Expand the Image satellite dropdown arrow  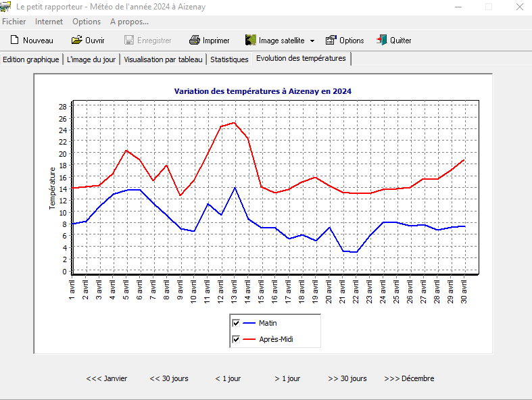pyautogui.click(x=312, y=41)
